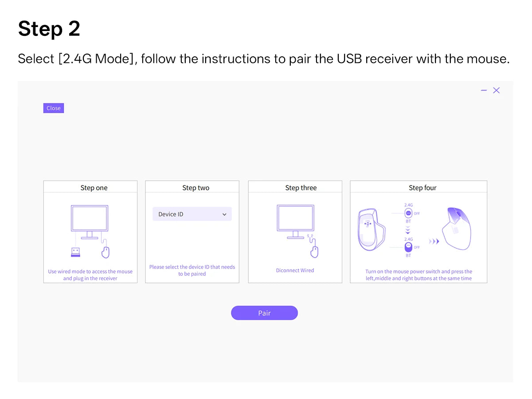
Task: Open the Device ID dropdown
Action: [192, 214]
